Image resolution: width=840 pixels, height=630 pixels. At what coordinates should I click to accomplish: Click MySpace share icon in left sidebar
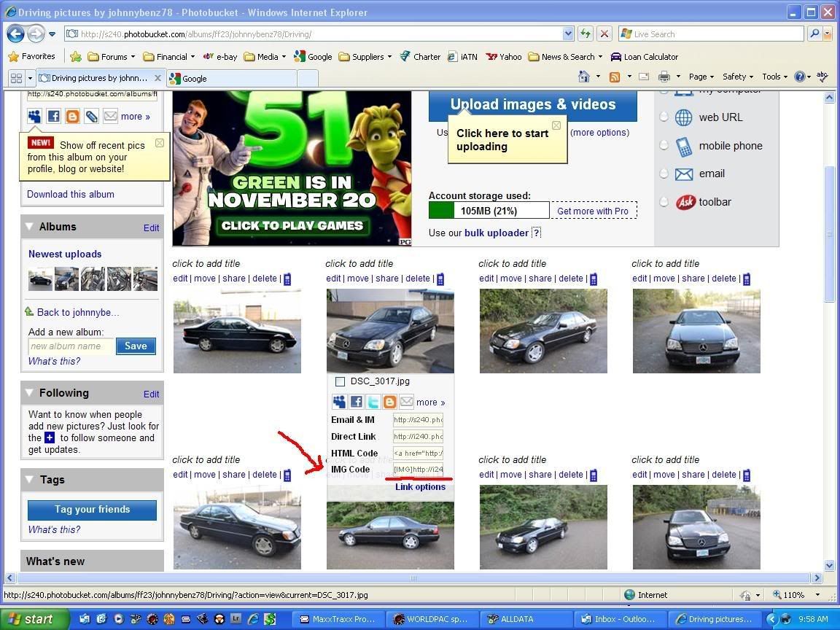click(34, 116)
